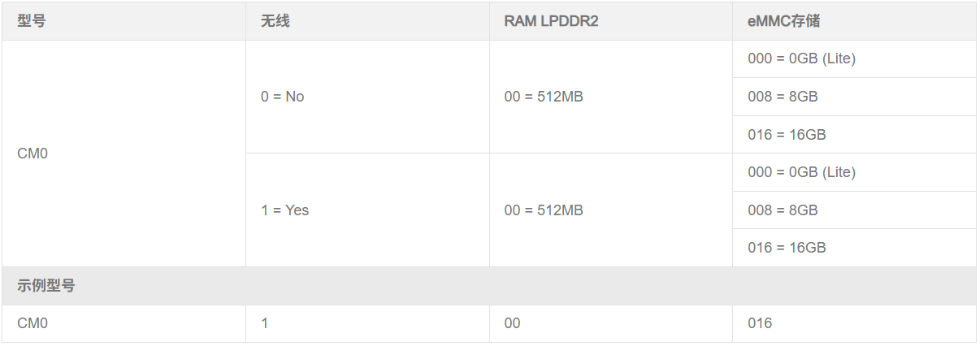Click the "0 = No" wireless cell
This screenshot has height=346, width=980.
(x=283, y=97)
